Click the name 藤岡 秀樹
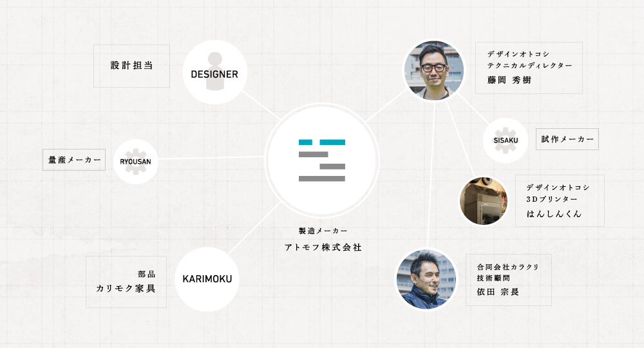The width and height of the screenshot is (644, 348). click(509, 80)
